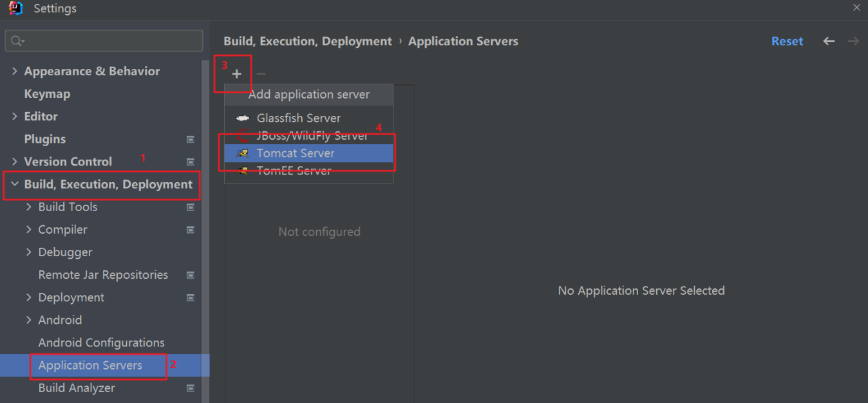Expand the Editor section

point(15,117)
